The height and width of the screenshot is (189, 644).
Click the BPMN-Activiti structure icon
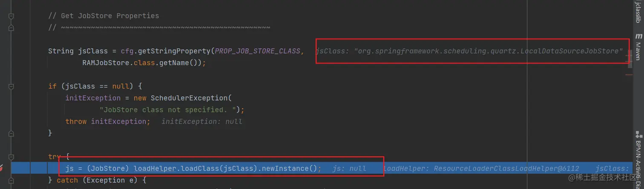[x=638, y=135]
